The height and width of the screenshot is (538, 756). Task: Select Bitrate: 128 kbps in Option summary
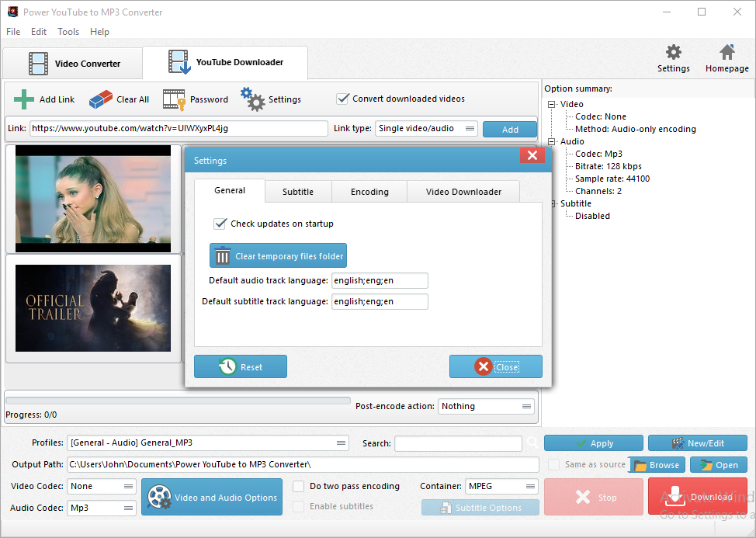point(608,166)
